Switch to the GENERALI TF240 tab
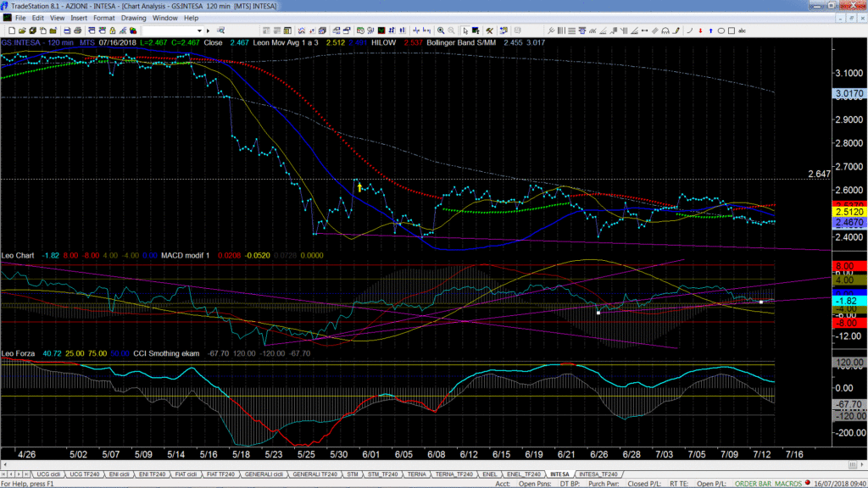The width and height of the screenshot is (868, 488). [315, 474]
